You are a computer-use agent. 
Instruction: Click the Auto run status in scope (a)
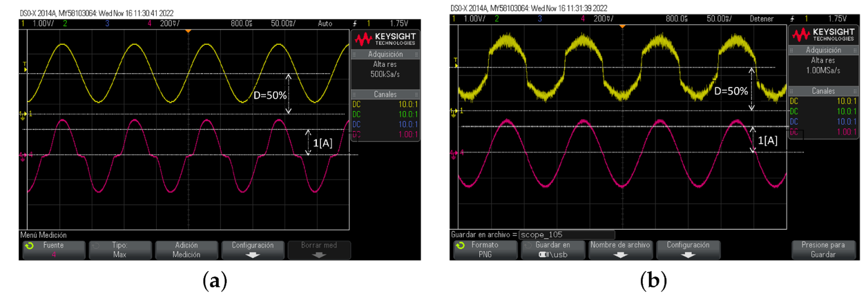pyautogui.click(x=325, y=23)
